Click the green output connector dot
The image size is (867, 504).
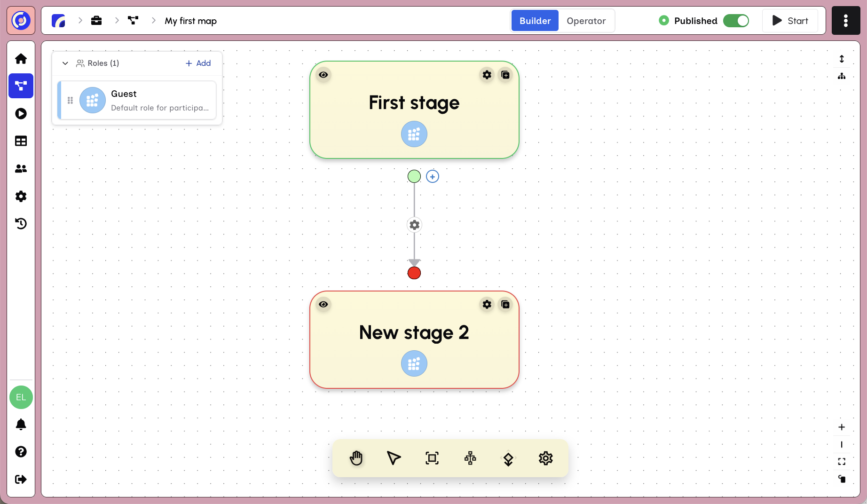click(x=414, y=176)
